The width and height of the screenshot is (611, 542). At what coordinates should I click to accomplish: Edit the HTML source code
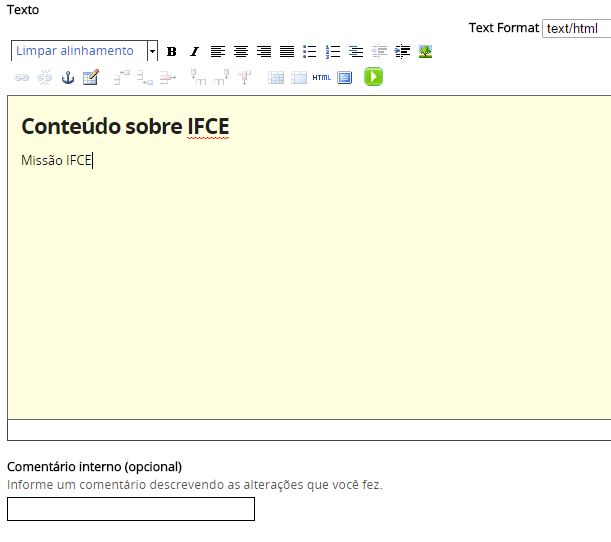click(x=321, y=78)
